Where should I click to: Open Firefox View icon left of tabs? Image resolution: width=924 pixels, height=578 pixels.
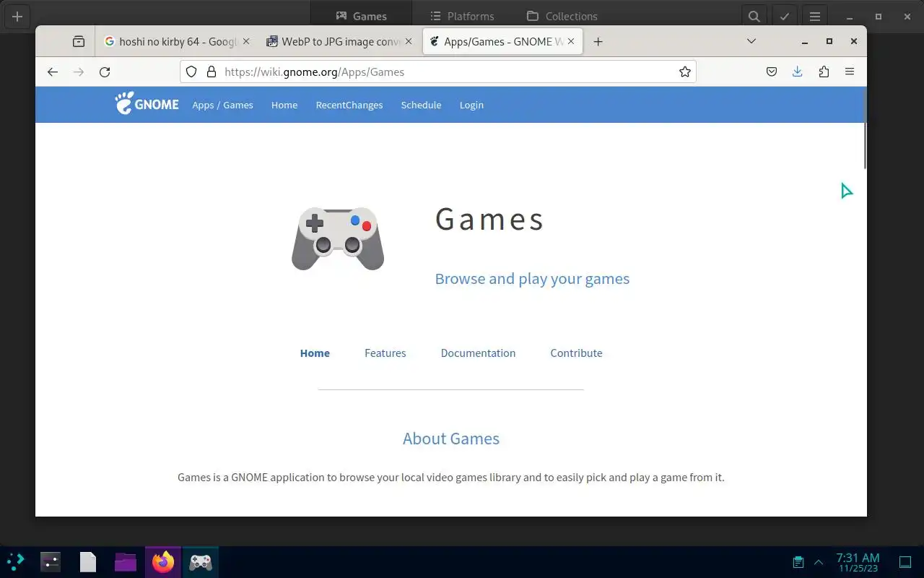click(x=79, y=42)
